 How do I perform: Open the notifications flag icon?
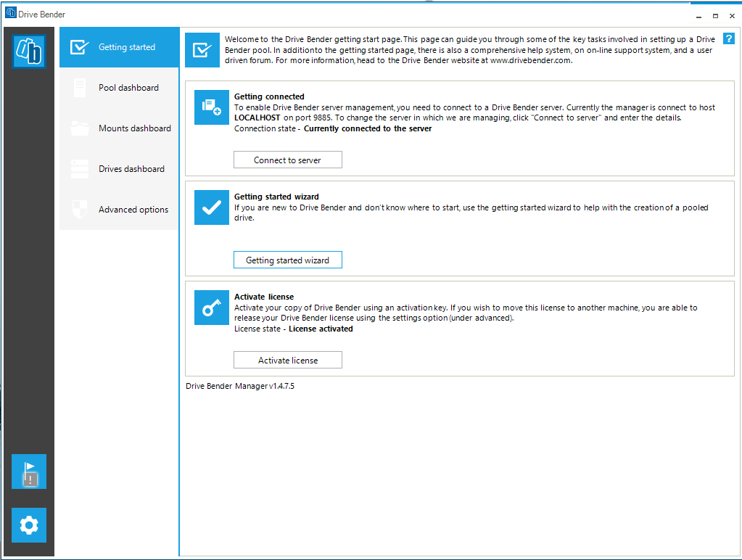[x=29, y=472]
